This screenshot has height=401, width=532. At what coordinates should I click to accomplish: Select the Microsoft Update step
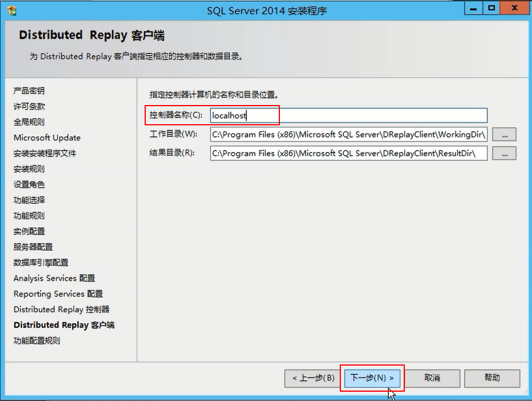pos(47,138)
